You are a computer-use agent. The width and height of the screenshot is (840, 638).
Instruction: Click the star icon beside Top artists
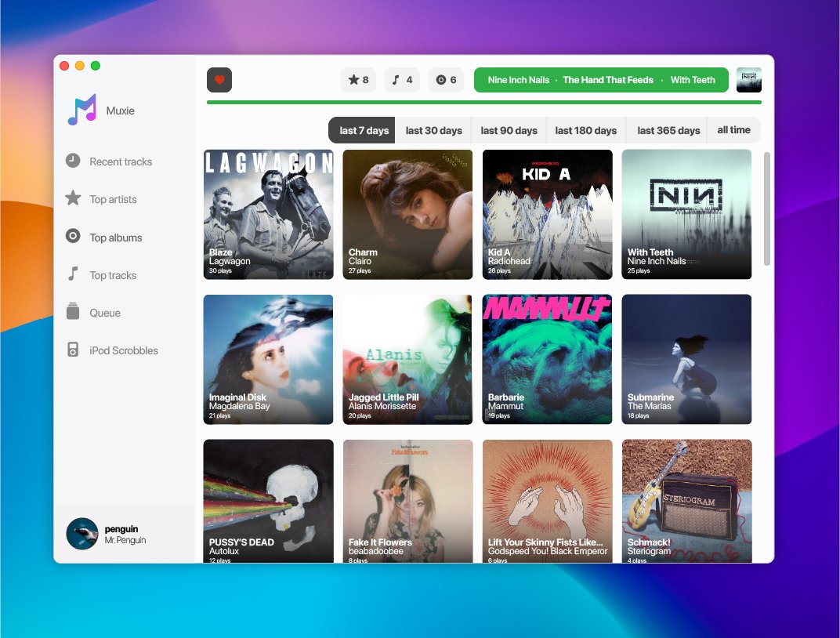(x=73, y=198)
